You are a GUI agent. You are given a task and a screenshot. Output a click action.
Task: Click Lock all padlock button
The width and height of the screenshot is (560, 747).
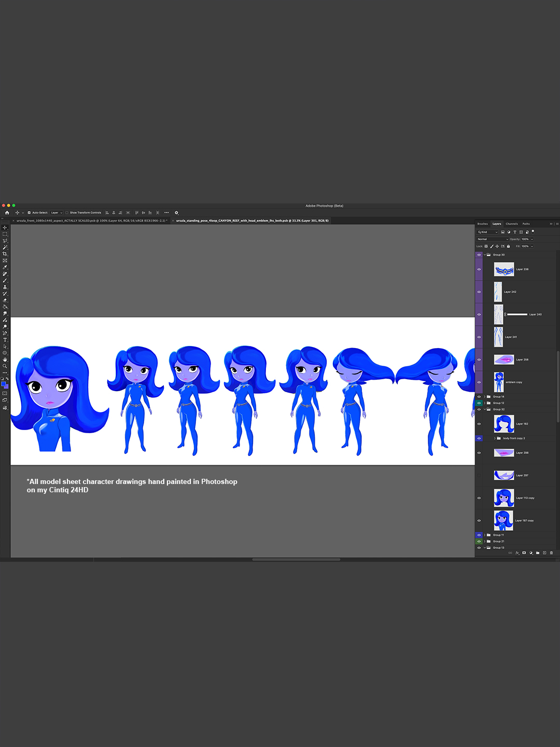(x=508, y=246)
